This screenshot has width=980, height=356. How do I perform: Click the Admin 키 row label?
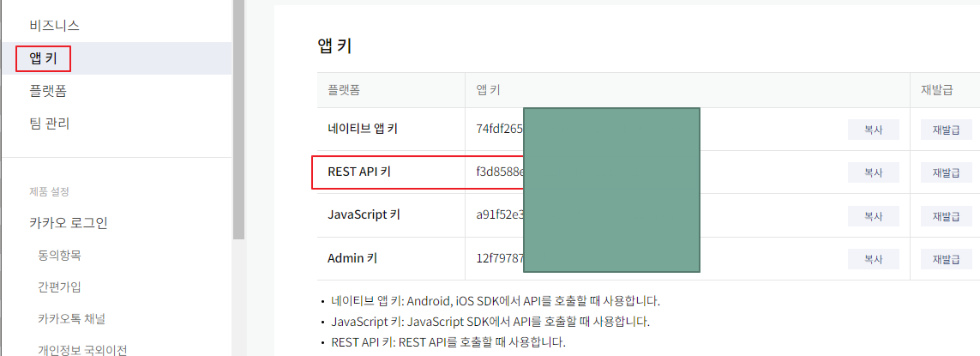tap(352, 257)
